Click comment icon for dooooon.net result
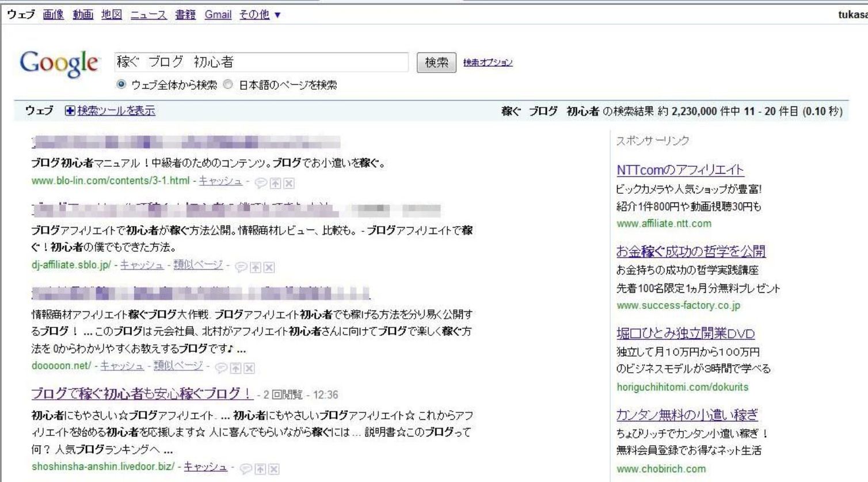This screenshot has width=868, height=482. pyautogui.click(x=221, y=368)
